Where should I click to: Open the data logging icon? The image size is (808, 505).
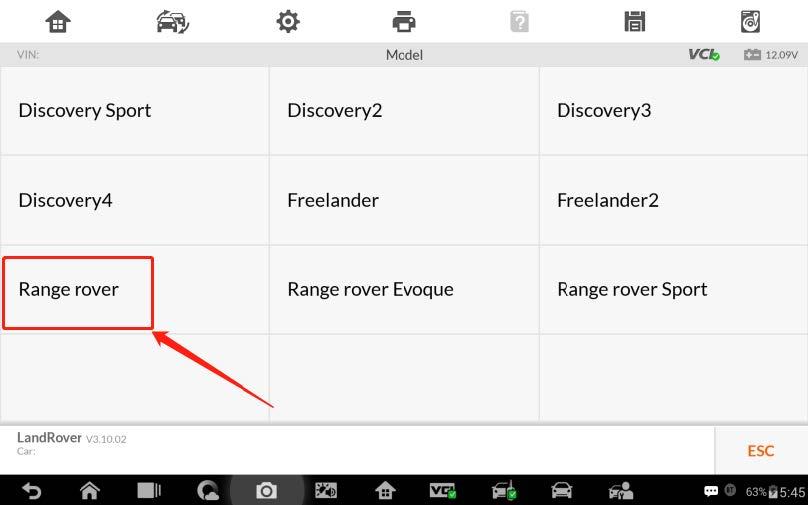pos(750,22)
